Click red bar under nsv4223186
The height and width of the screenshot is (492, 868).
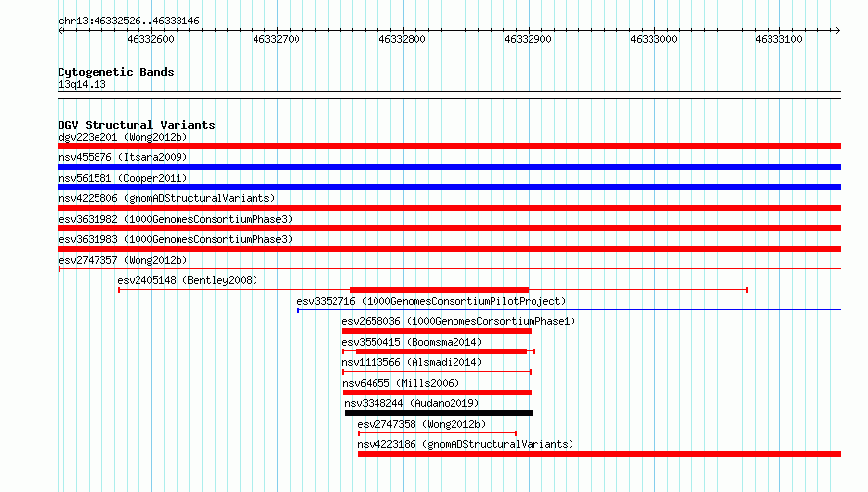click(599, 454)
